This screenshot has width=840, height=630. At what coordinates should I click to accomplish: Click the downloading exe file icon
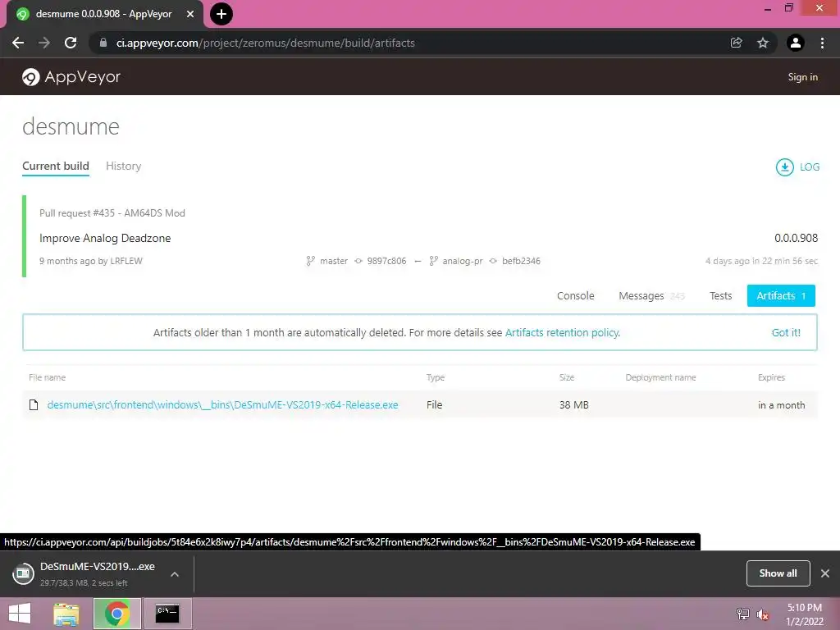23,573
